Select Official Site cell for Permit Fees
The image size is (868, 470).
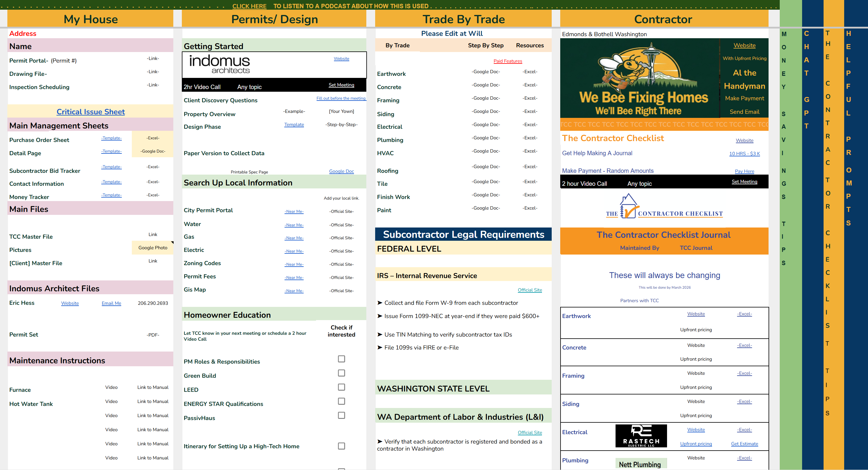(x=341, y=278)
